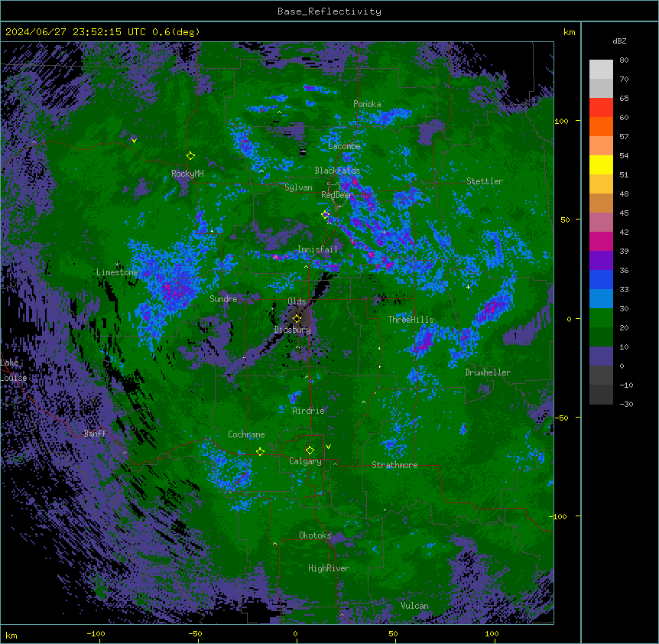
Task: Click the Blackfalds city label
Action: coord(337,171)
